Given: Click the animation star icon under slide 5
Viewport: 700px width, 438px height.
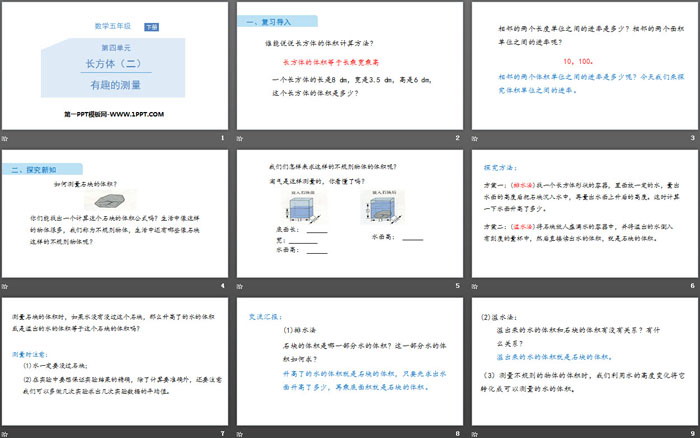Looking at the screenshot, I should click(x=240, y=287).
